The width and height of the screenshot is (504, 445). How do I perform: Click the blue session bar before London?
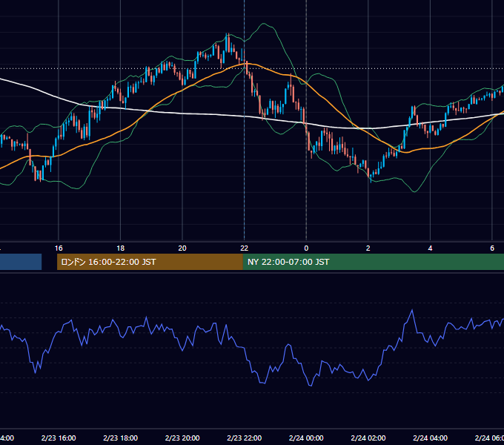[21, 262]
